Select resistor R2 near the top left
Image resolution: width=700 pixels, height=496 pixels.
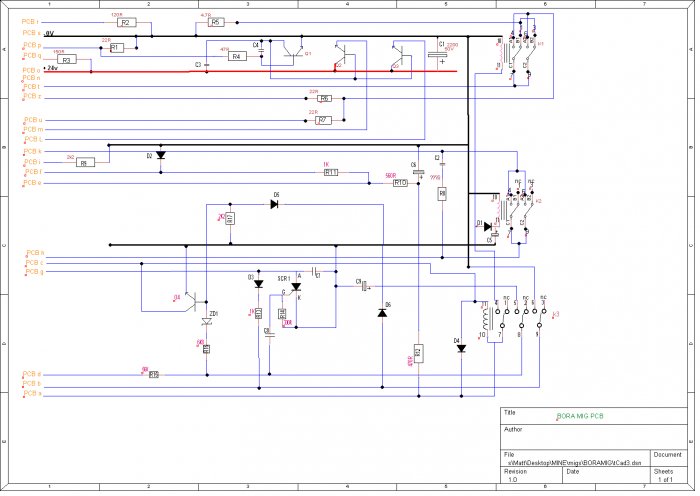click(125, 22)
